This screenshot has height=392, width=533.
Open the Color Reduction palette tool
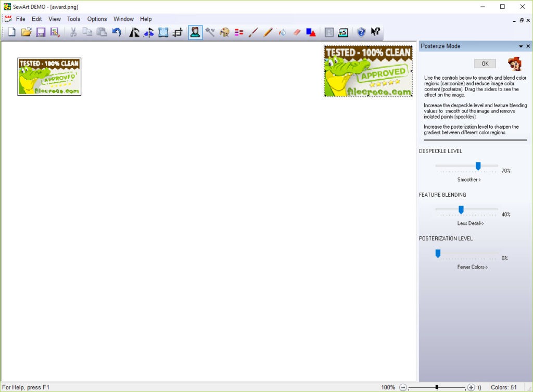click(224, 32)
